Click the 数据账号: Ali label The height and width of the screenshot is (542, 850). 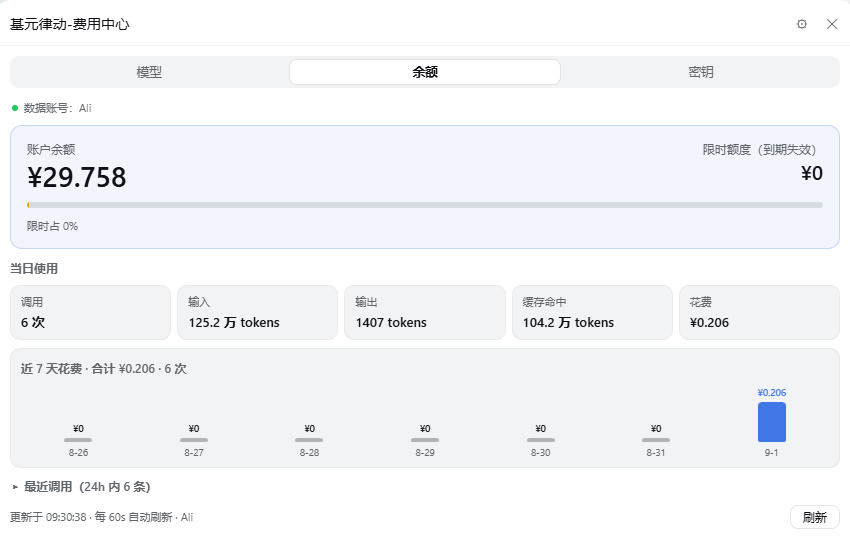[x=57, y=108]
